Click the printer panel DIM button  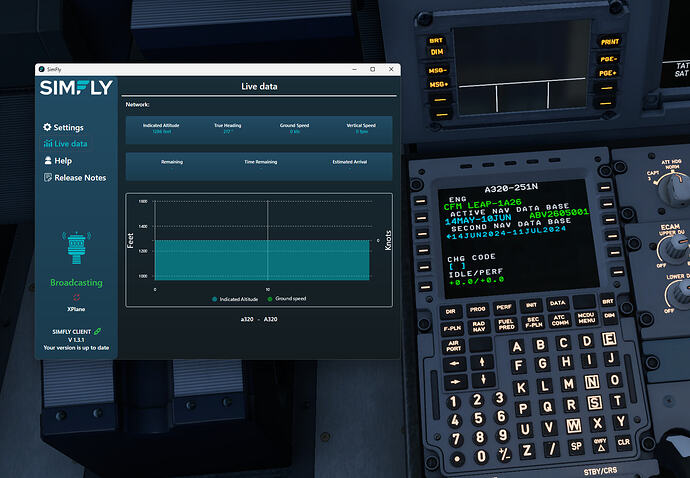point(437,52)
